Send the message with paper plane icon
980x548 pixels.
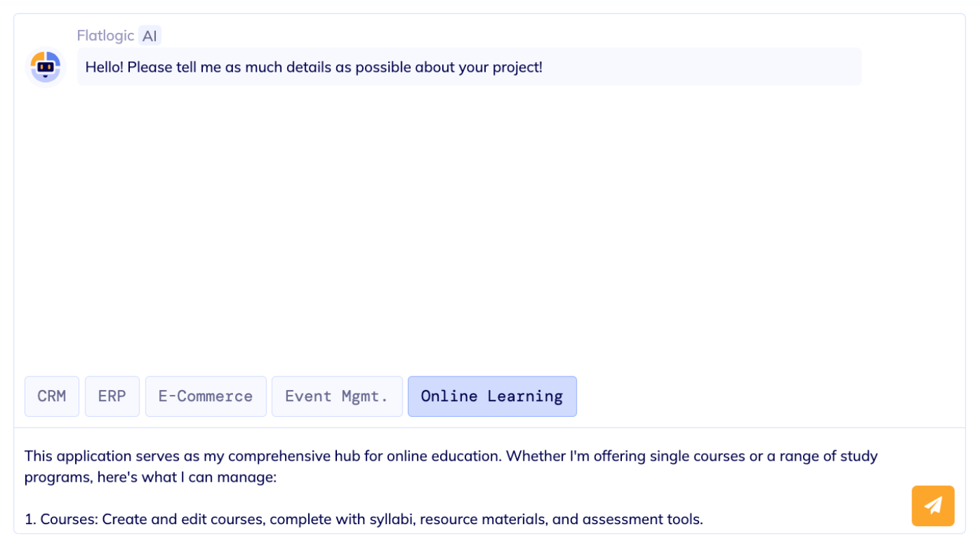tap(932, 506)
